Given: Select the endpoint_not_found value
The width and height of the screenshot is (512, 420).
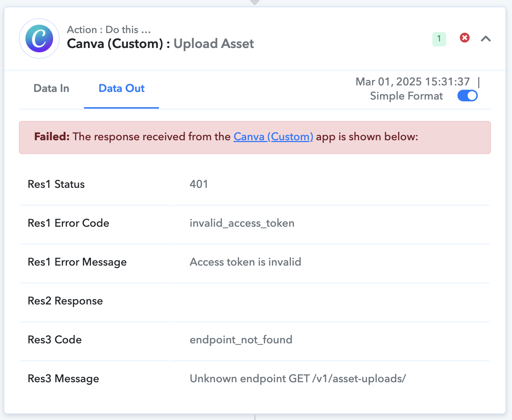Looking at the screenshot, I should click(241, 340).
